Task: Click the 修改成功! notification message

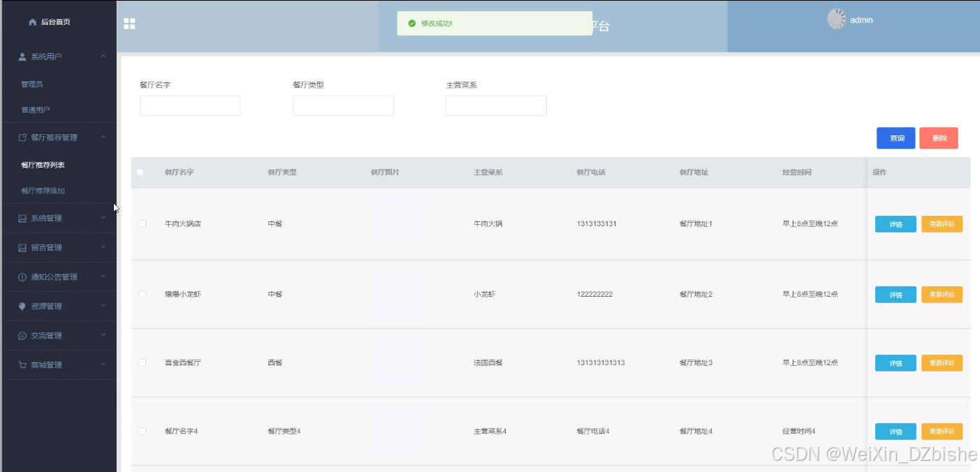Action: pyautogui.click(x=437, y=24)
